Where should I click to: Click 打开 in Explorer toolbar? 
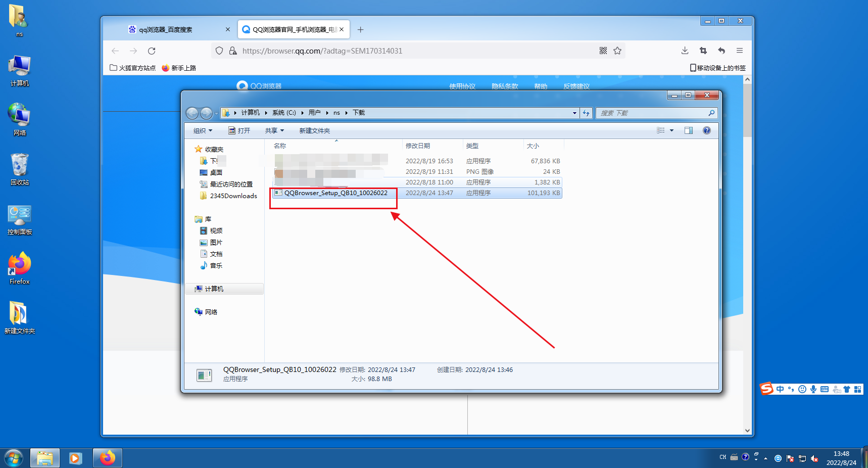click(239, 131)
